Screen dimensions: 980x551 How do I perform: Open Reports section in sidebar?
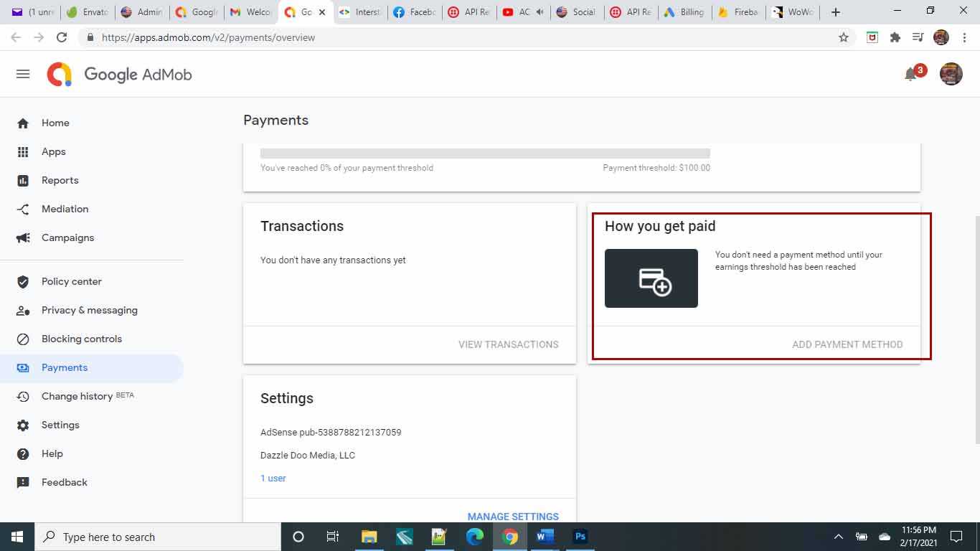[60, 180]
